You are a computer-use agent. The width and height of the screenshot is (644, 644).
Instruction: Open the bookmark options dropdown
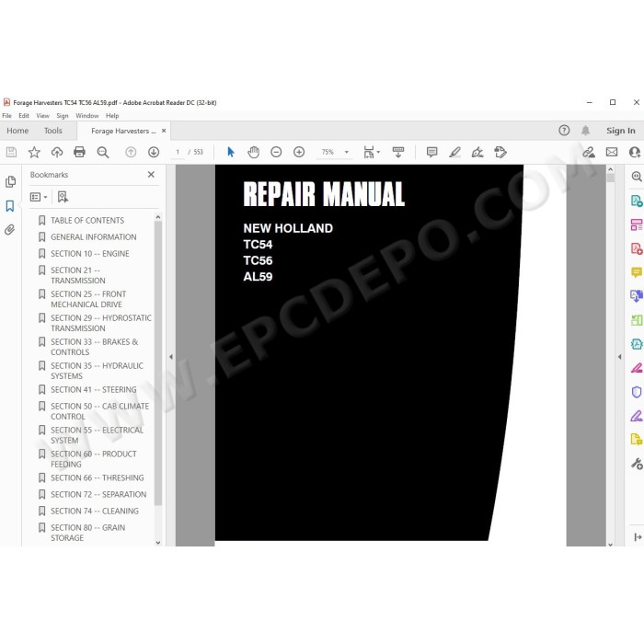point(39,197)
